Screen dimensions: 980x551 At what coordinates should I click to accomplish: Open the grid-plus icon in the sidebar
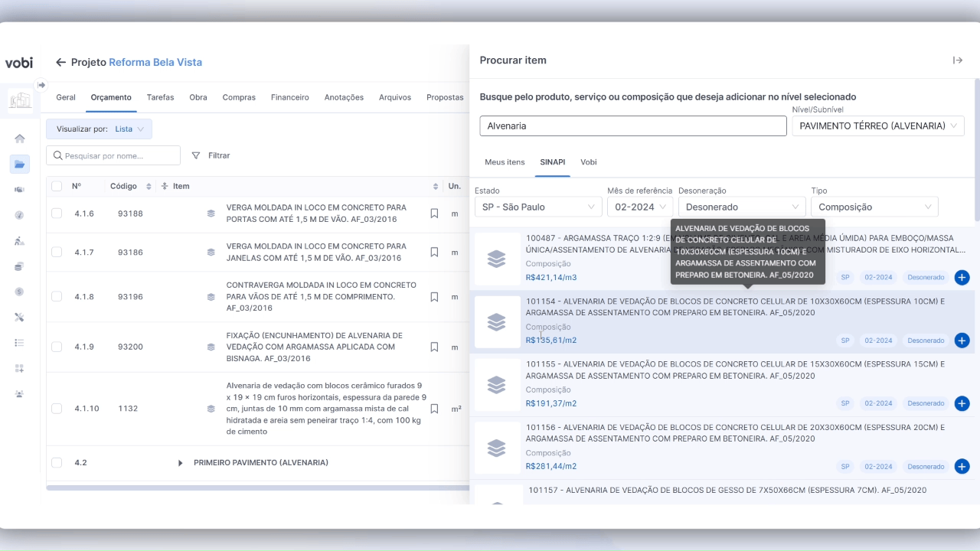point(20,368)
